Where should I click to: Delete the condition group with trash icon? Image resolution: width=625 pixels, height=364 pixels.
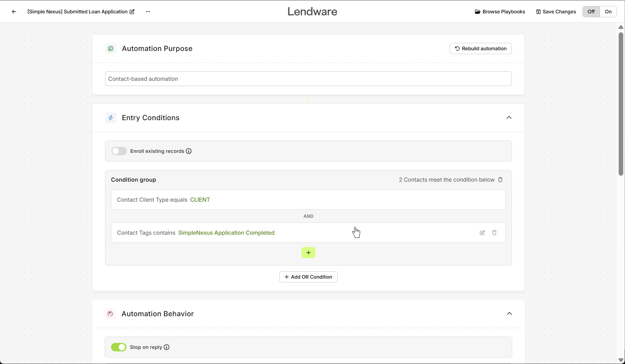tap(500, 180)
